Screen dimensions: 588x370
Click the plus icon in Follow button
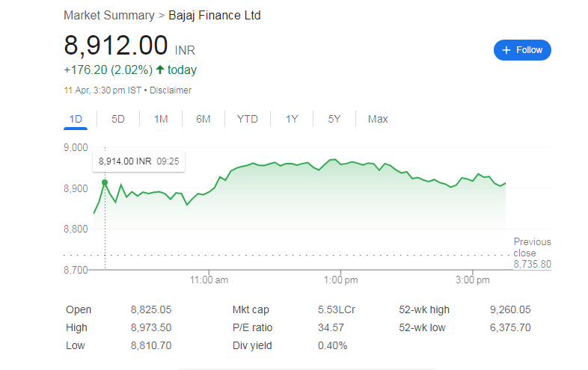tap(506, 50)
